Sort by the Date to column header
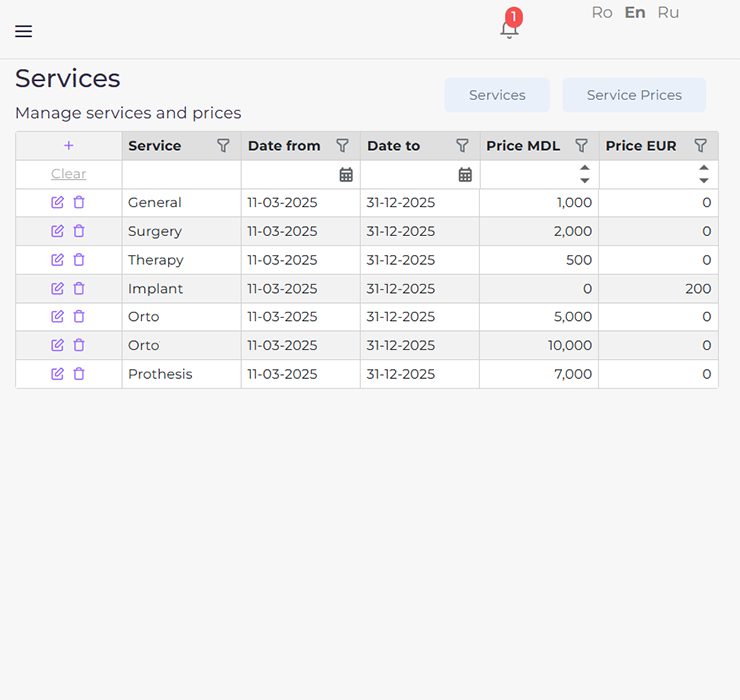 point(394,146)
